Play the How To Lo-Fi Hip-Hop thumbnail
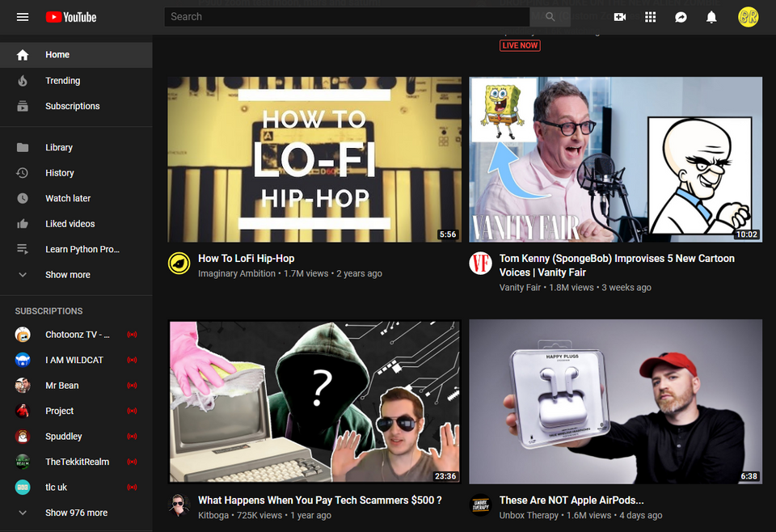This screenshot has width=776, height=532. [x=314, y=159]
